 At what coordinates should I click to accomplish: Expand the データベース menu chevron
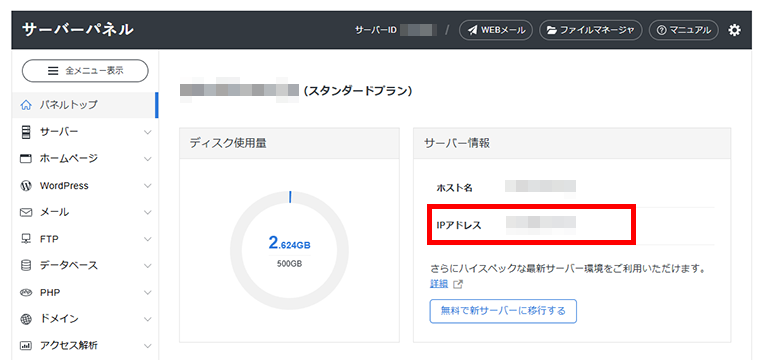tap(148, 266)
